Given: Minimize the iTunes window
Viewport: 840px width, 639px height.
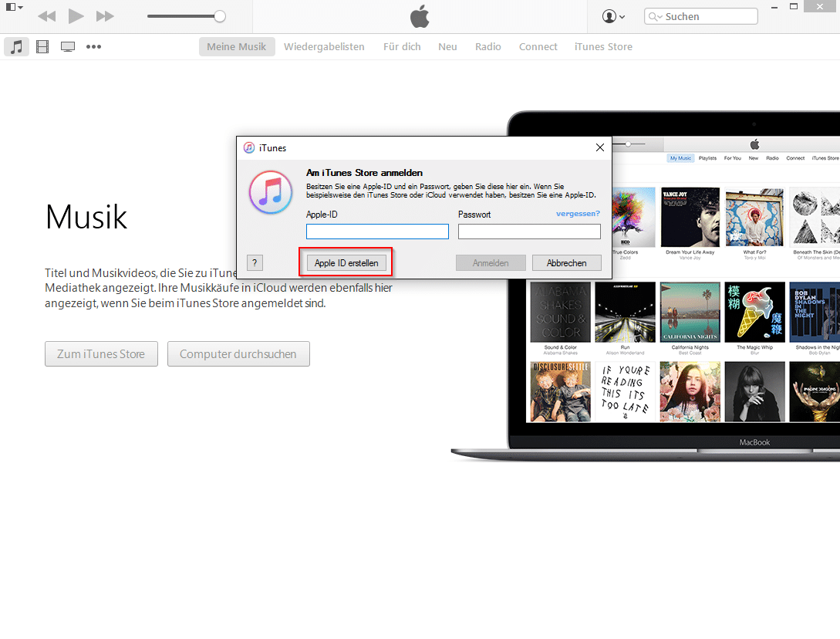Looking at the screenshot, I should click(774, 7).
